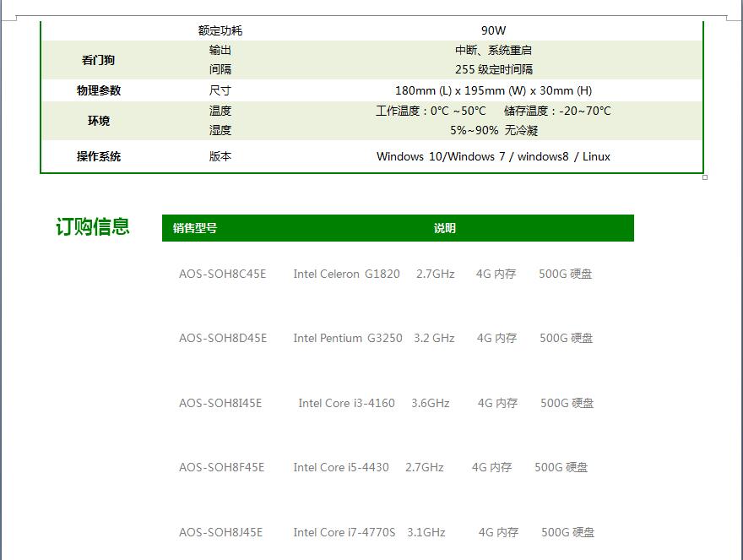Click the 物理参数 row label

tap(99, 90)
